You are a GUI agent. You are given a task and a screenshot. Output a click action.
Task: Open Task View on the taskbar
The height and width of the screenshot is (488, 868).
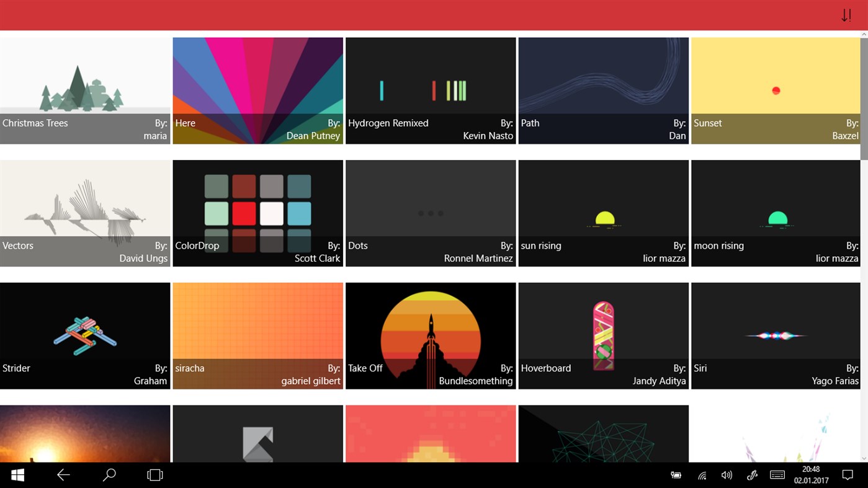click(x=154, y=474)
